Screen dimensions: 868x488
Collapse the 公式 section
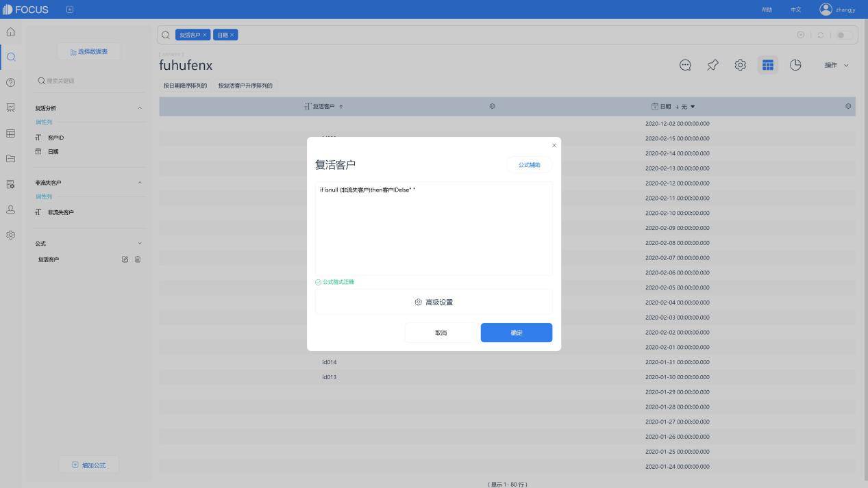pyautogui.click(x=140, y=244)
